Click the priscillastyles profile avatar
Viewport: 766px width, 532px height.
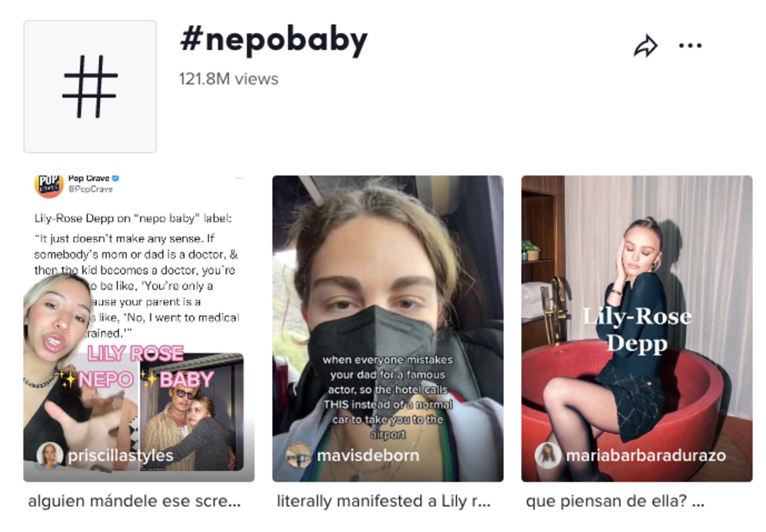pos(50,455)
